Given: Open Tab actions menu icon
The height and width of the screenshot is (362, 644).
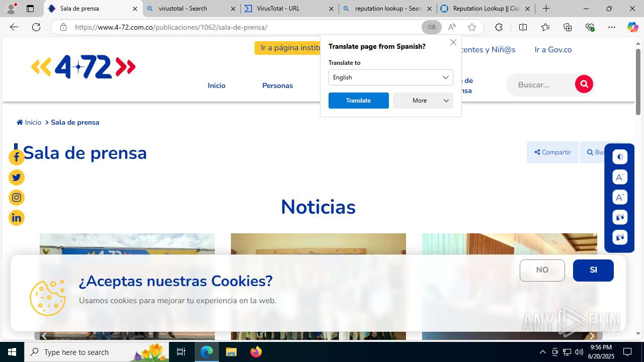Looking at the screenshot, I should [30, 9].
